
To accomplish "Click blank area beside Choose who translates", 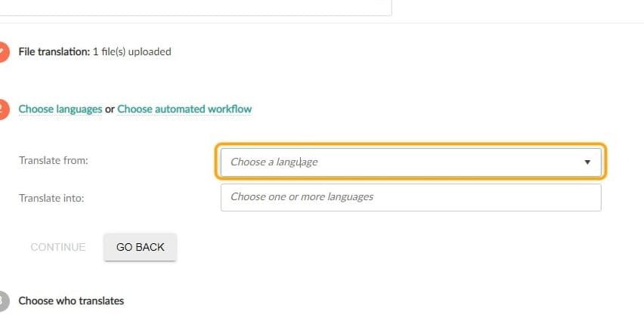I will click(x=378, y=301).
